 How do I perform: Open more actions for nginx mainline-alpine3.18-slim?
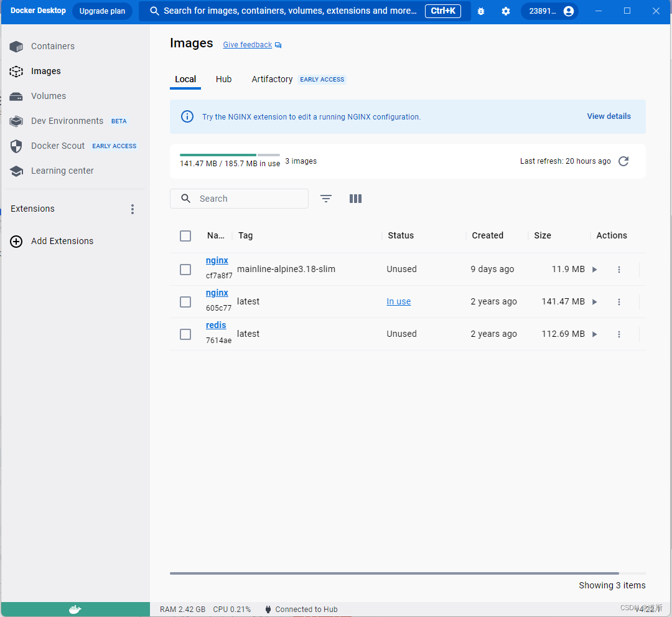coord(619,270)
